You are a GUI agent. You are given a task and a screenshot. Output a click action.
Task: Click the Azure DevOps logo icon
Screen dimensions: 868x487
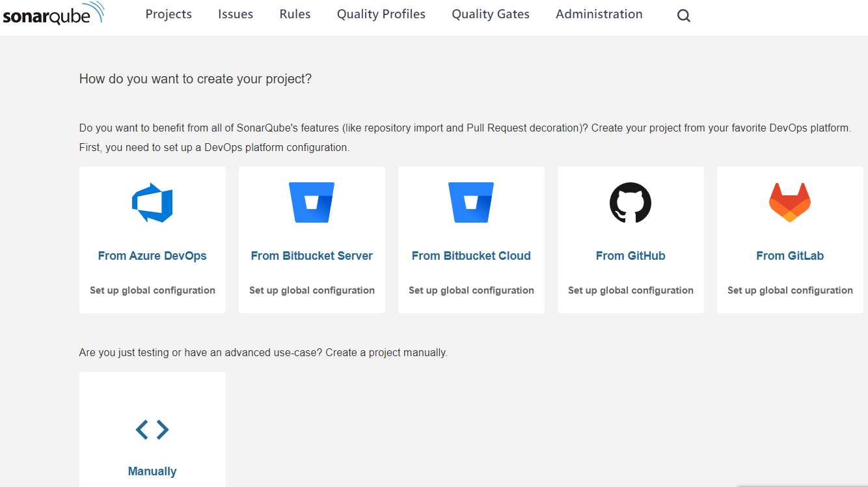(152, 202)
